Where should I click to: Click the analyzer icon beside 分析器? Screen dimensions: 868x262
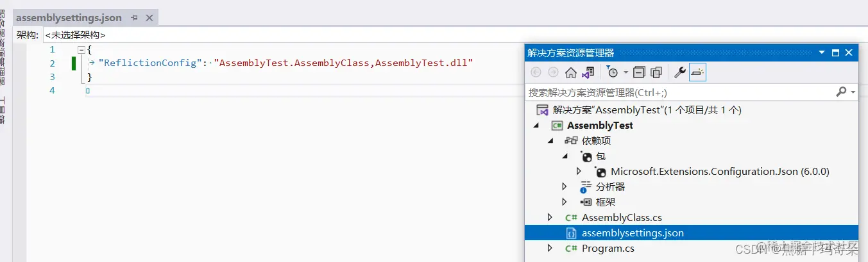tap(585, 187)
